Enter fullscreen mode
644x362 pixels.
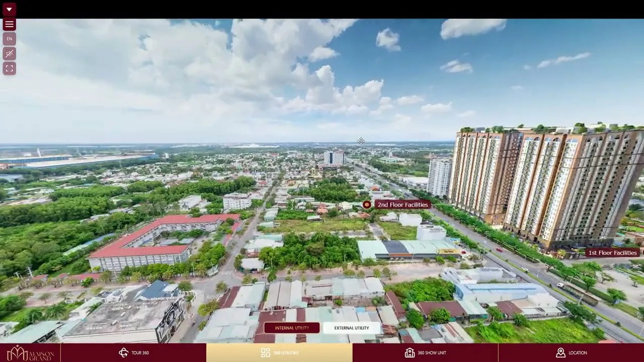point(9,68)
